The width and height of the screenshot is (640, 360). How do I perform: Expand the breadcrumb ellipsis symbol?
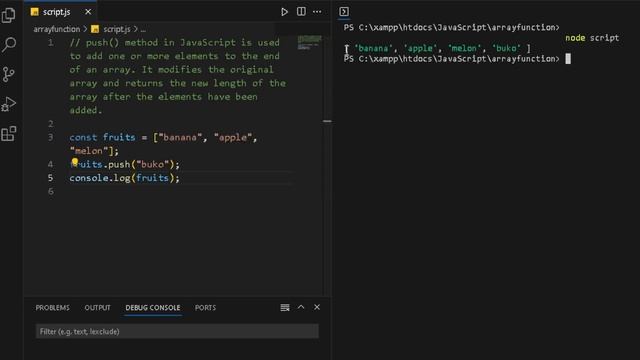[x=143, y=29]
